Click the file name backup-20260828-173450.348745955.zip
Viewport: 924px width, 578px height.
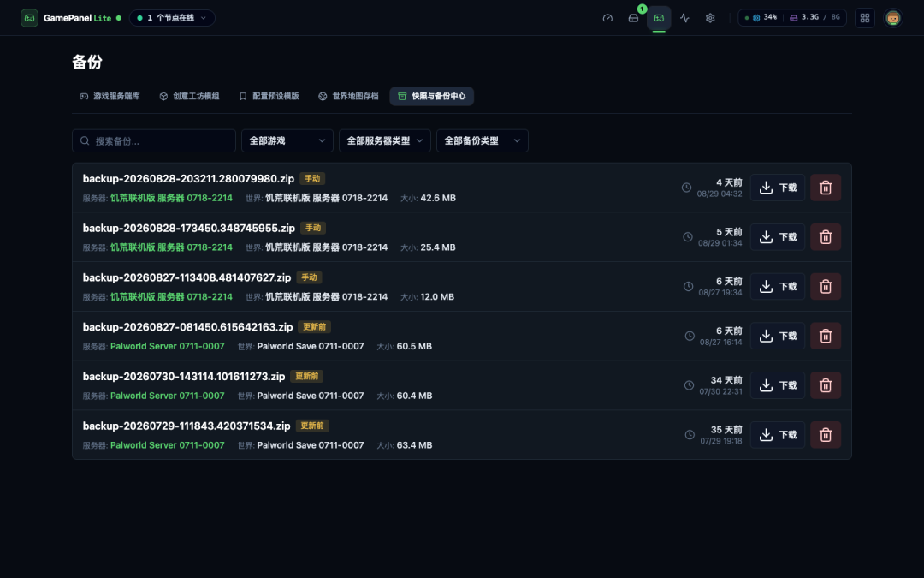(188, 229)
